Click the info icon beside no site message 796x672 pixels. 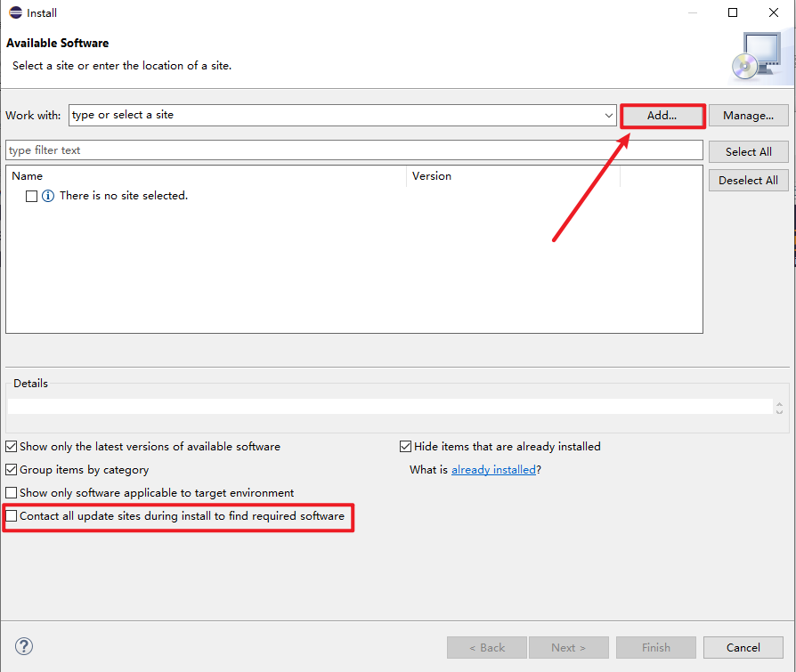pyautogui.click(x=48, y=196)
